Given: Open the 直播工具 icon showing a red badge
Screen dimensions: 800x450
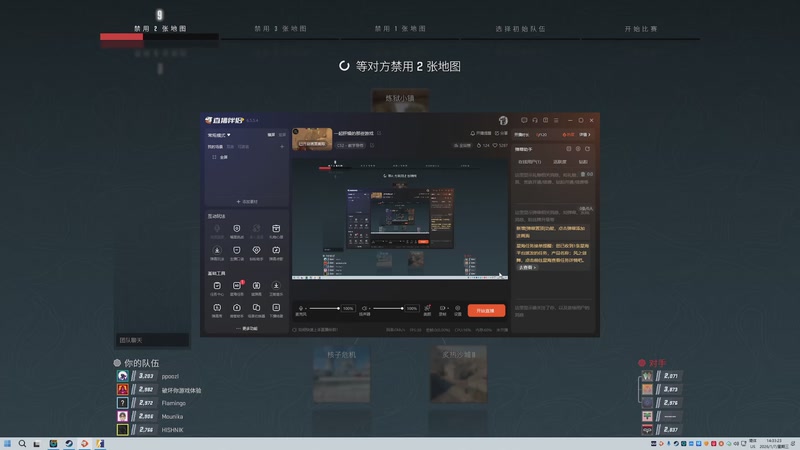Looking at the screenshot, I should tap(237, 286).
